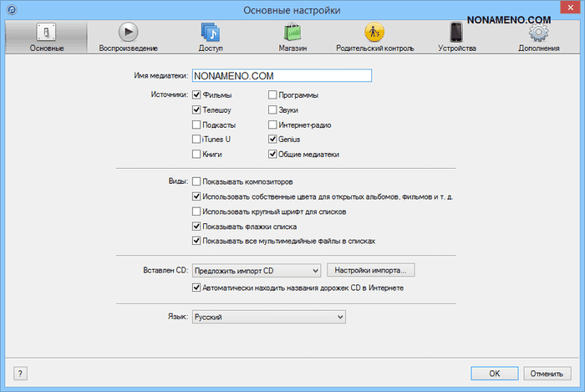The image size is (585, 392).
Task: Expand the Вставлен CD action dropdown
Action: [257, 270]
